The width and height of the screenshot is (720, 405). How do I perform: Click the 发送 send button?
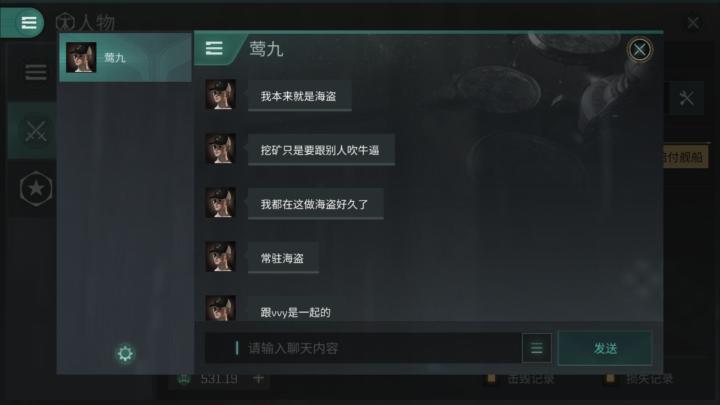click(605, 349)
